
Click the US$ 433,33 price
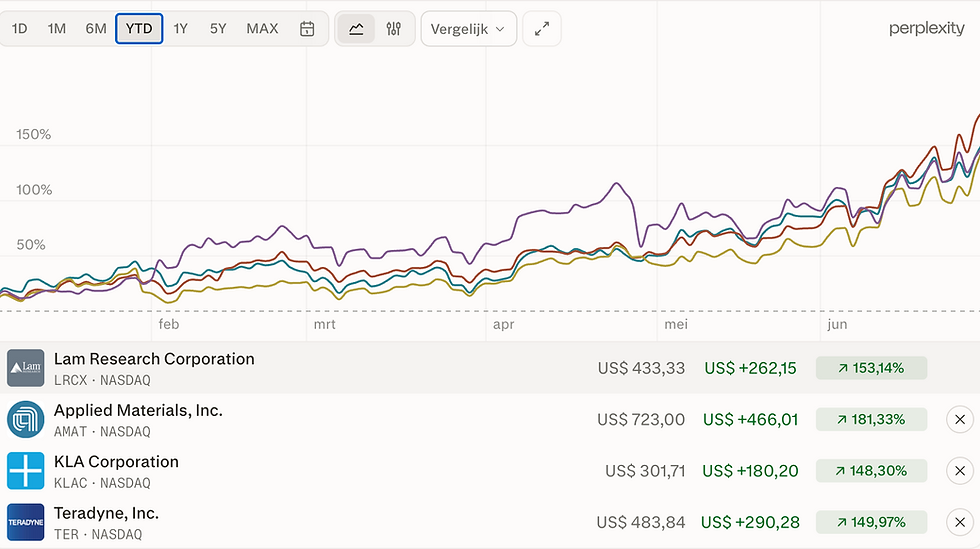click(641, 368)
